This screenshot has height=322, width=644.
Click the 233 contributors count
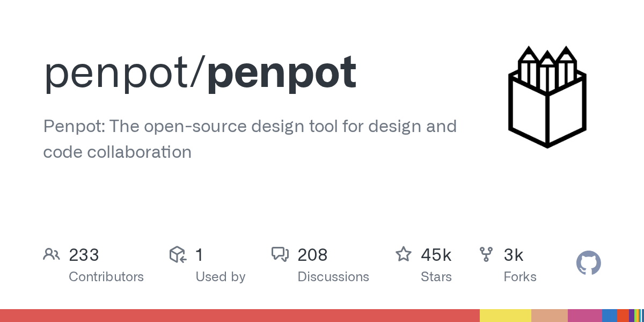click(84, 255)
